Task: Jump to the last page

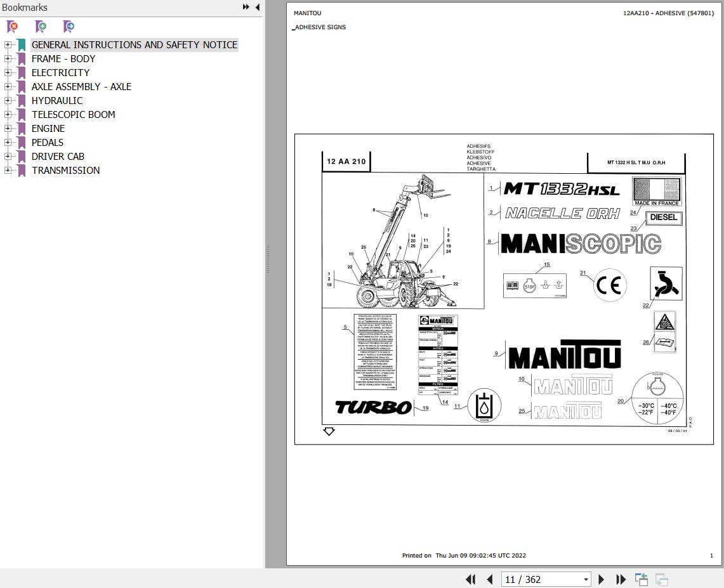Action: (x=621, y=579)
